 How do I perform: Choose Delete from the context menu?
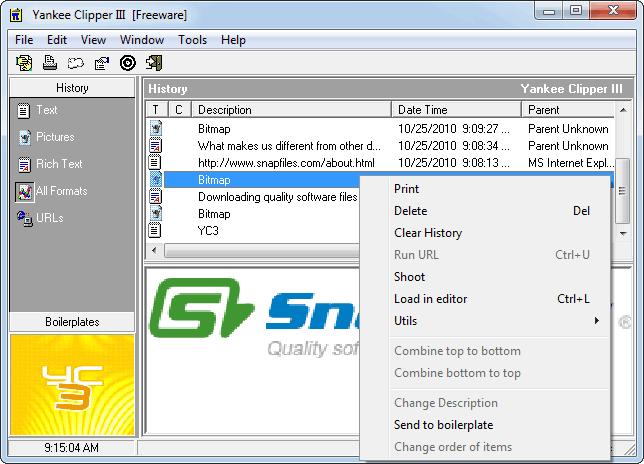tap(485, 211)
